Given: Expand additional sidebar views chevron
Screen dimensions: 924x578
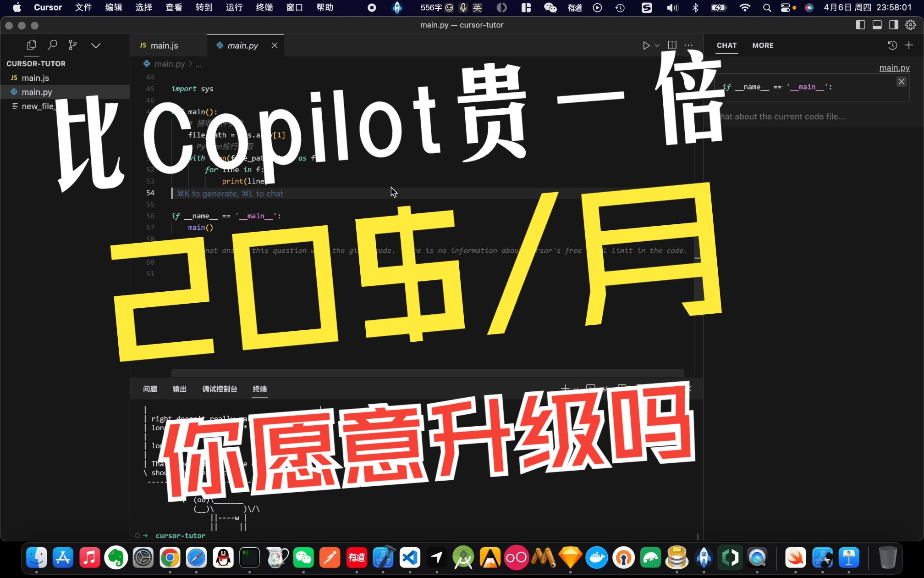Looking at the screenshot, I should (96, 45).
